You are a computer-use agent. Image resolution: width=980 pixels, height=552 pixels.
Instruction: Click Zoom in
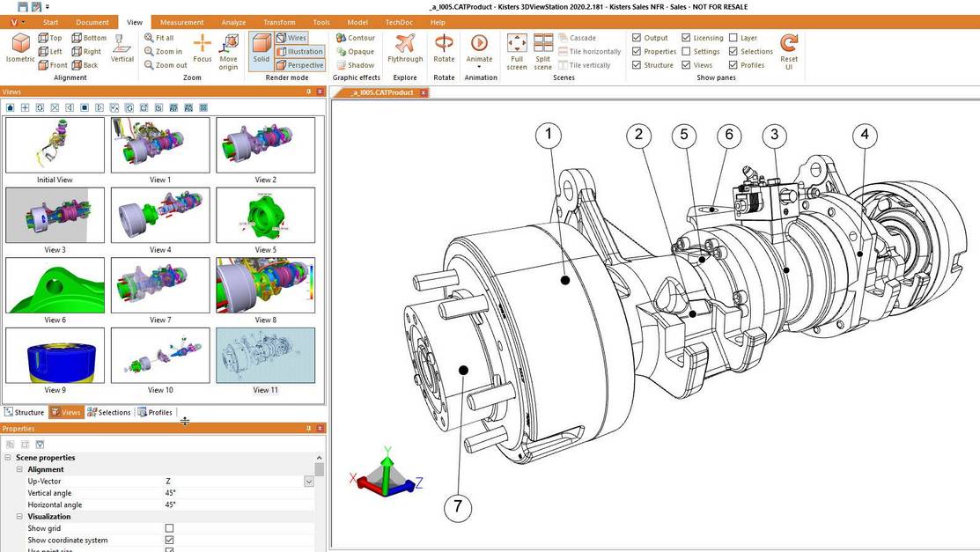pos(163,51)
